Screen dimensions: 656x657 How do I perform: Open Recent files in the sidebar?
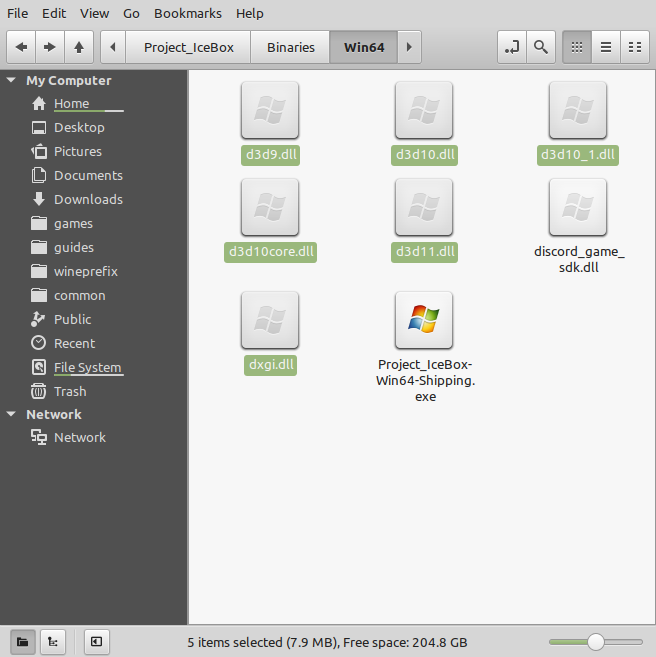pos(74,344)
